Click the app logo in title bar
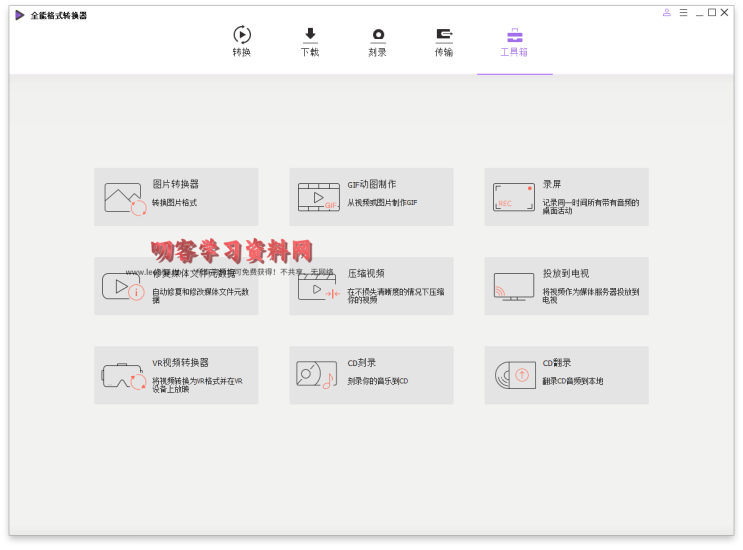 [19, 15]
